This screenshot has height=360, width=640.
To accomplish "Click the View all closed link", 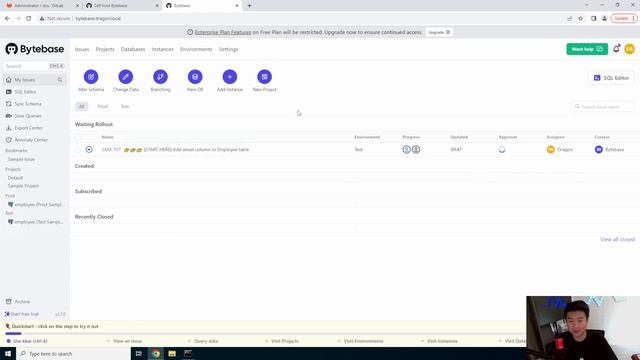I will 617,239.
